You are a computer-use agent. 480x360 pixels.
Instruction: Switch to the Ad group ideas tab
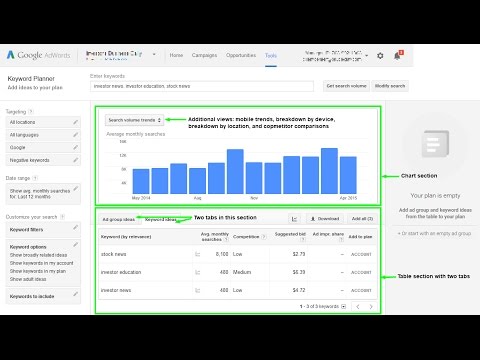click(119, 219)
